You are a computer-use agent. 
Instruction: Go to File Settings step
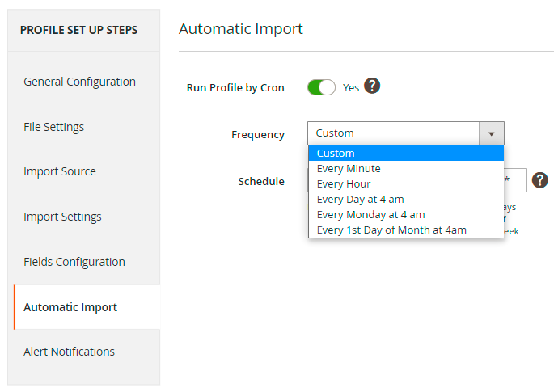54,127
